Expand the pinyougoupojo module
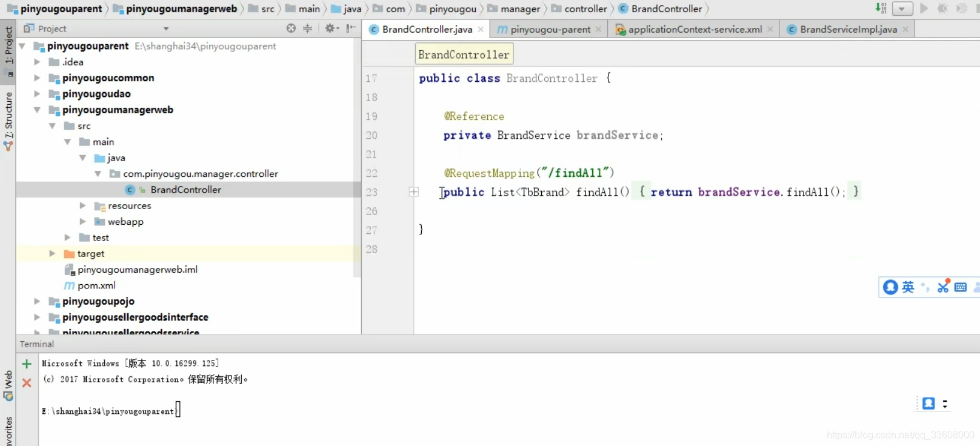Screen dimensions: 980x446 37,301
